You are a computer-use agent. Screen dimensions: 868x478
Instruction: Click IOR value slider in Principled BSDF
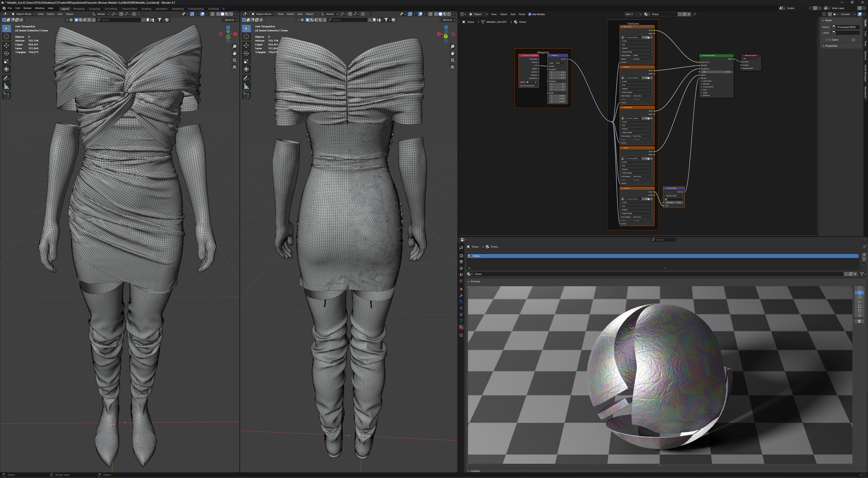click(716, 72)
